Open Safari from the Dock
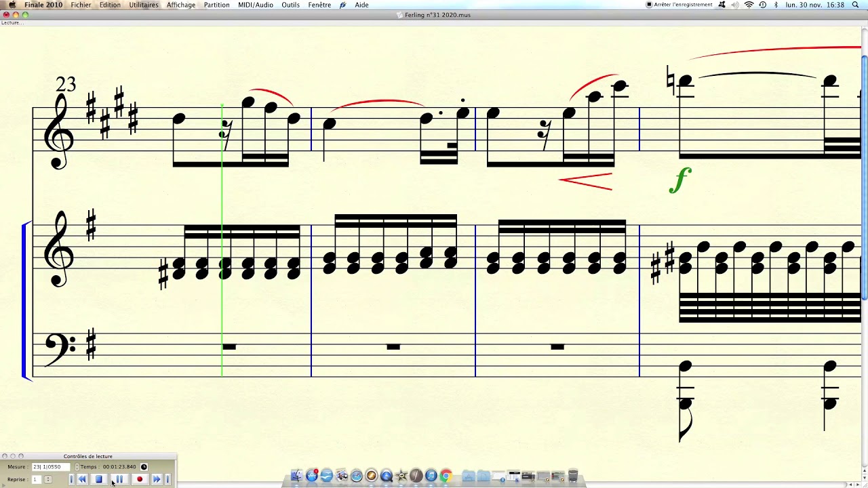The height and width of the screenshot is (488, 868). pos(357,475)
